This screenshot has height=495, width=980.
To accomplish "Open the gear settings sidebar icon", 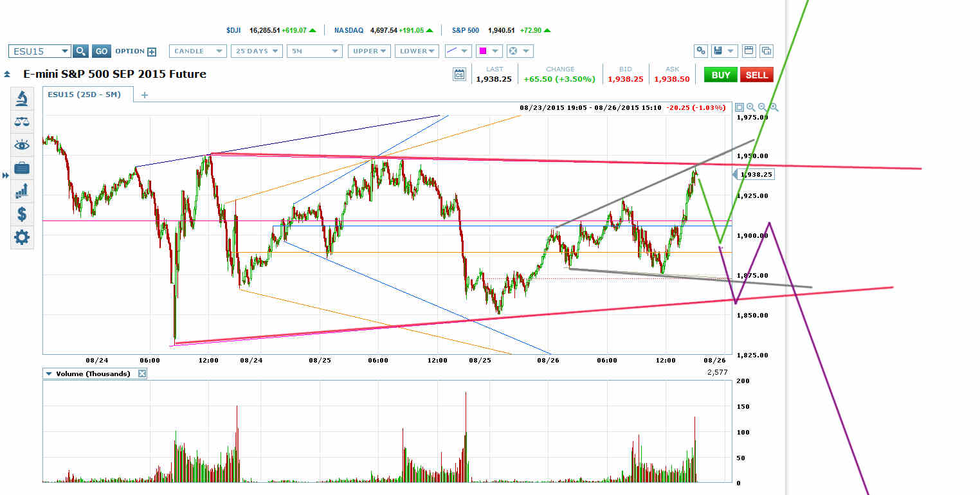I will pos(22,237).
